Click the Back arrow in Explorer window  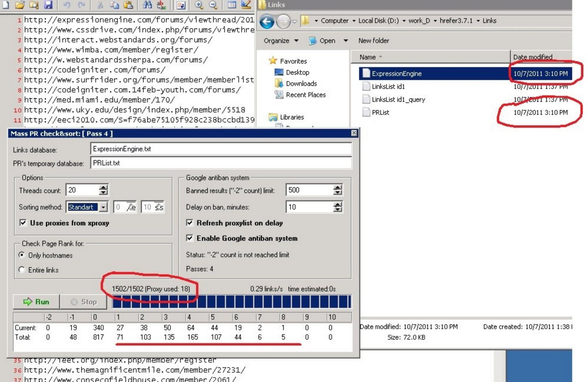click(x=267, y=22)
